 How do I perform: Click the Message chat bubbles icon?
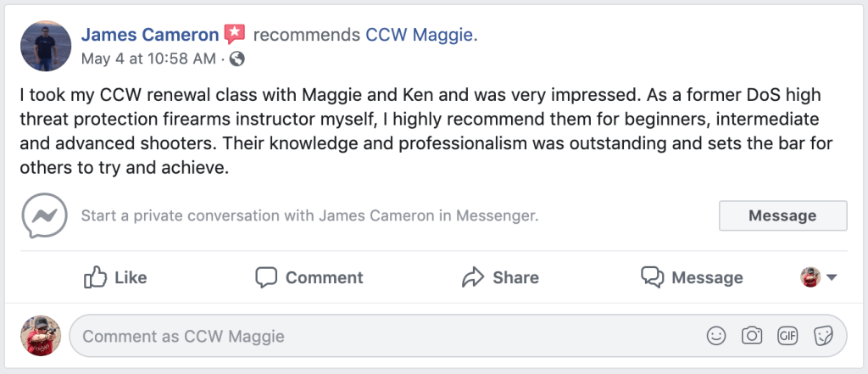point(652,277)
